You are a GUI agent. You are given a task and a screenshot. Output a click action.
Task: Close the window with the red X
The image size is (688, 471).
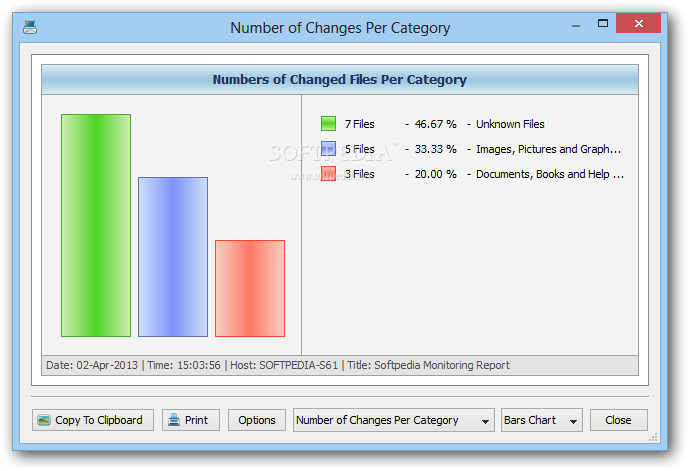coord(638,23)
